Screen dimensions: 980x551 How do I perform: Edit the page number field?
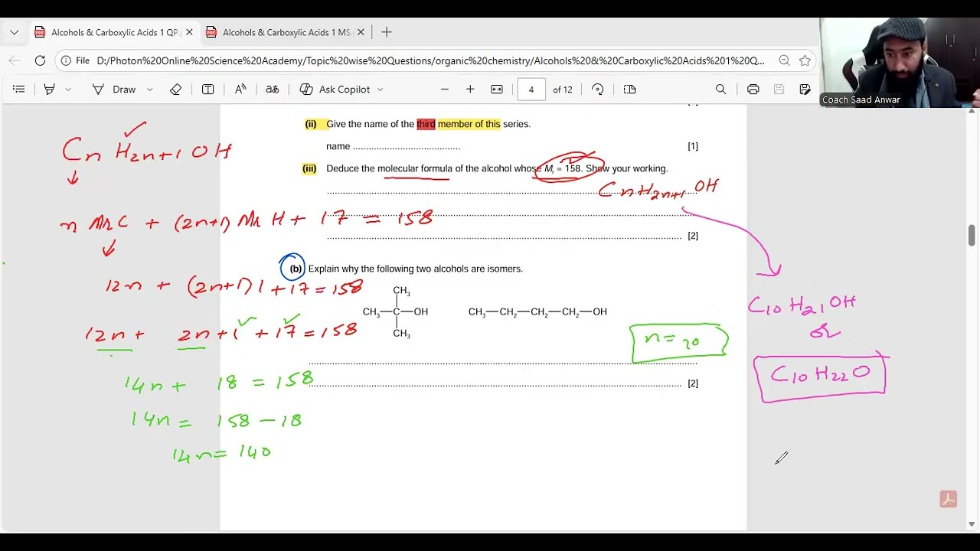tap(531, 90)
